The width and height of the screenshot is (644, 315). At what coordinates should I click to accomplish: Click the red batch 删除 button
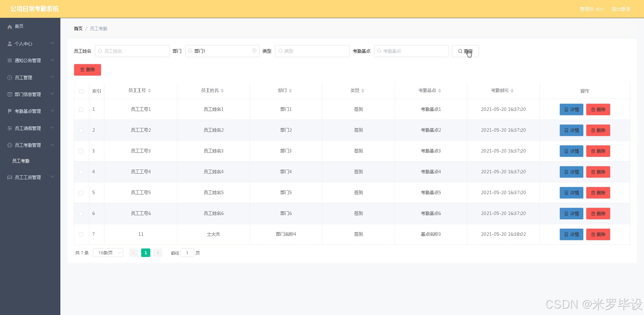pyautogui.click(x=88, y=70)
